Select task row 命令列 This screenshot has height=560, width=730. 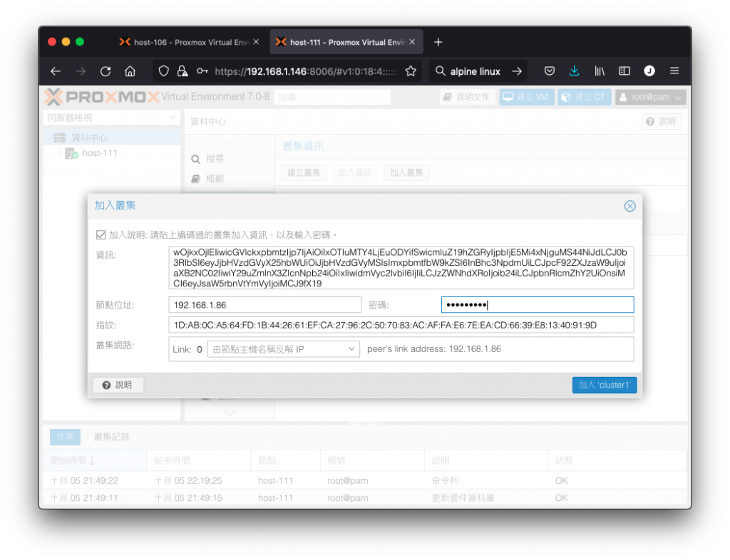pos(365,480)
